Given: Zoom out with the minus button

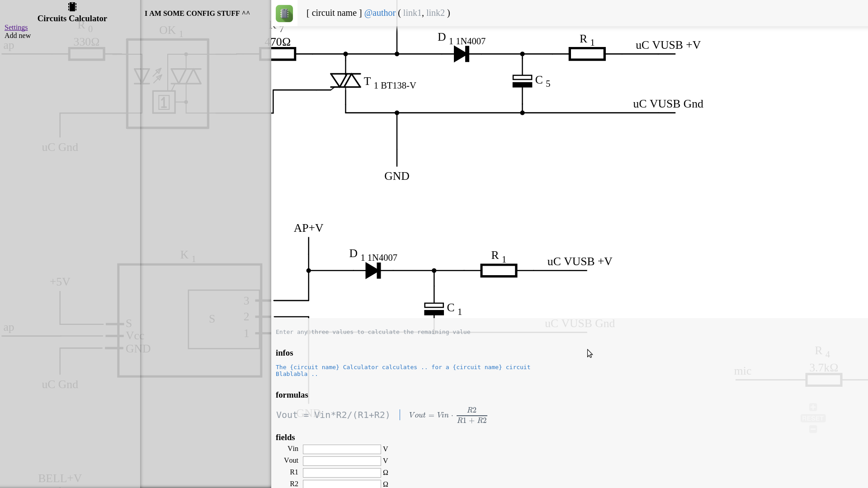Looking at the screenshot, I should (813, 429).
